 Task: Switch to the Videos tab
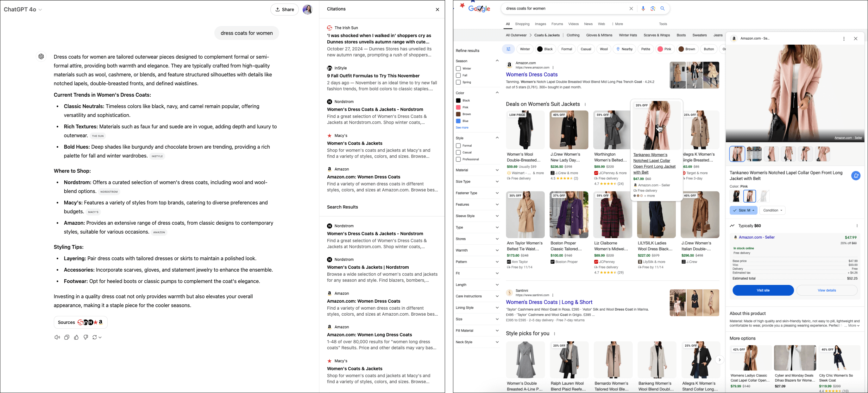point(574,24)
